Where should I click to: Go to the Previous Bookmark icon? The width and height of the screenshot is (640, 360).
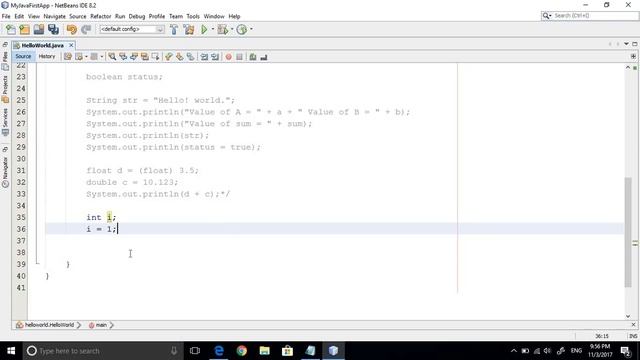[x=169, y=57]
